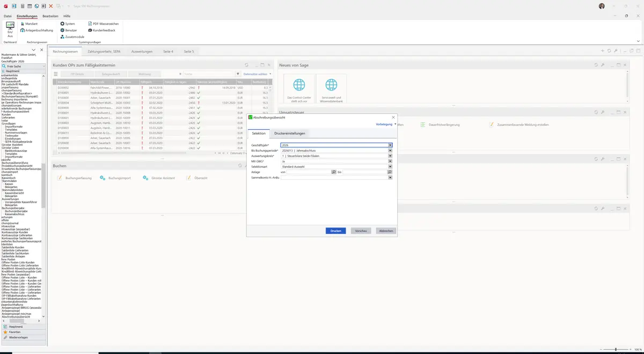Image resolution: width=644 pixels, height=354 pixels.
Task: Click the Vorschau button
Action: click(x=361, y=231)
